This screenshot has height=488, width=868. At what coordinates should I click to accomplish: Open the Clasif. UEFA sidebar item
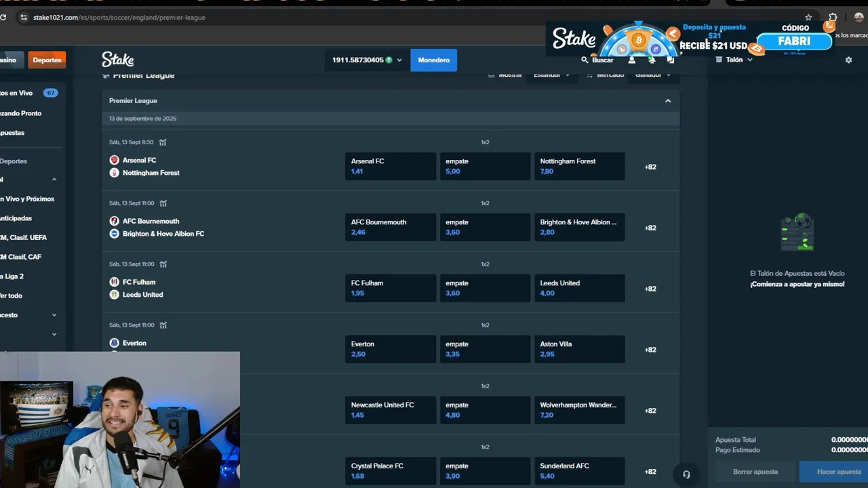pyautogui.click(x=24, y=238)
